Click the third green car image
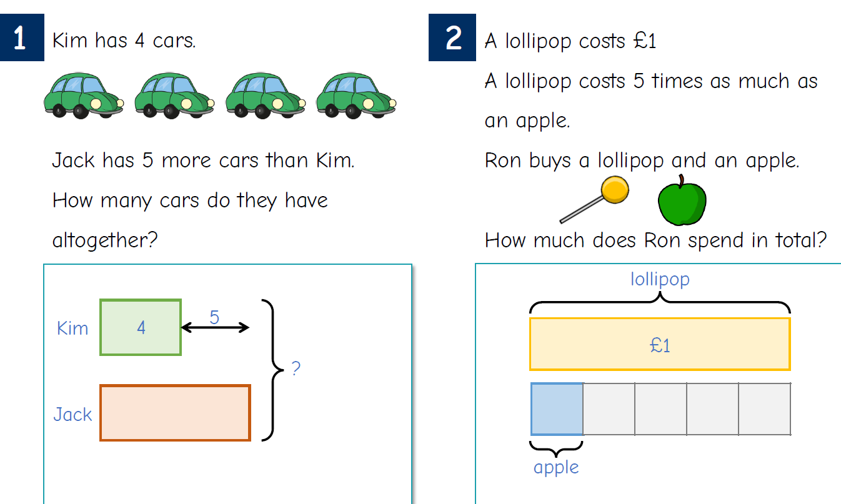Image resolution: width=841 pixels, height=504 pixels. [x=265, y=96]
